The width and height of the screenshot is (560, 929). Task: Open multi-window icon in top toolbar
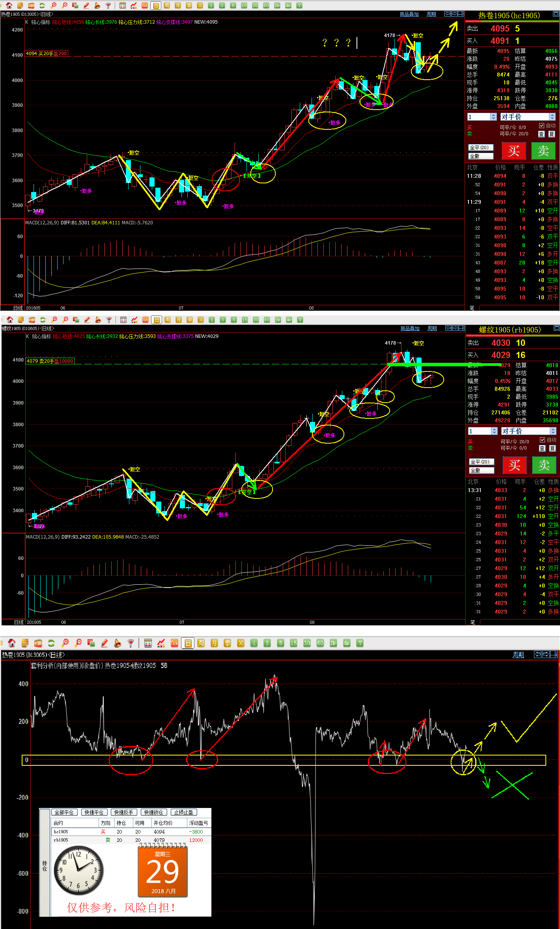[75, 6]
